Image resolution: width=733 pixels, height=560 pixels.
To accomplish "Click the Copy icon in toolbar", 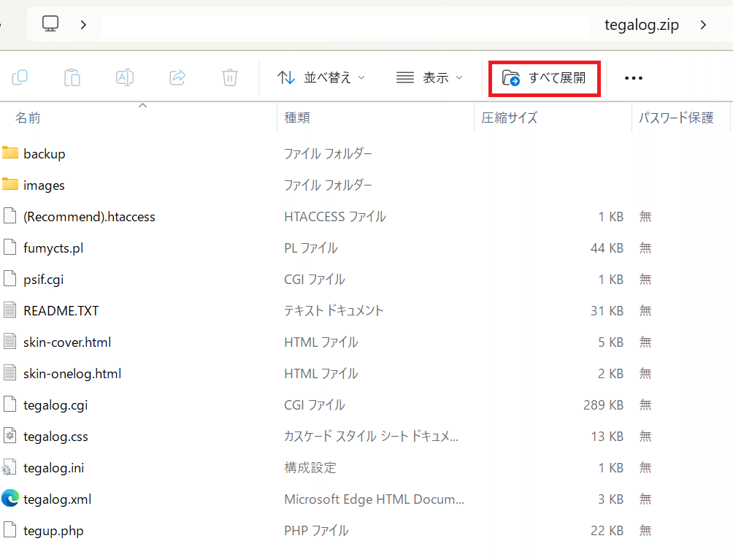I will pyautogui.click(x=20, y=77).
